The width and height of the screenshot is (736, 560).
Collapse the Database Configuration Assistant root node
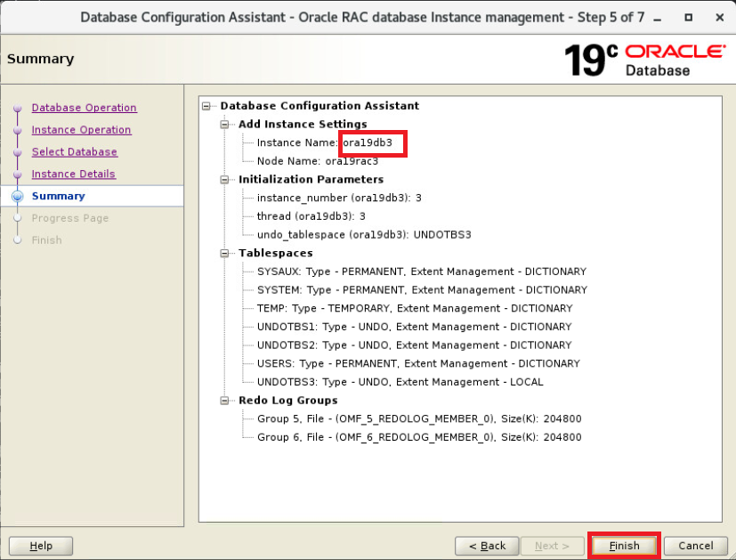[x=206, y=106]
